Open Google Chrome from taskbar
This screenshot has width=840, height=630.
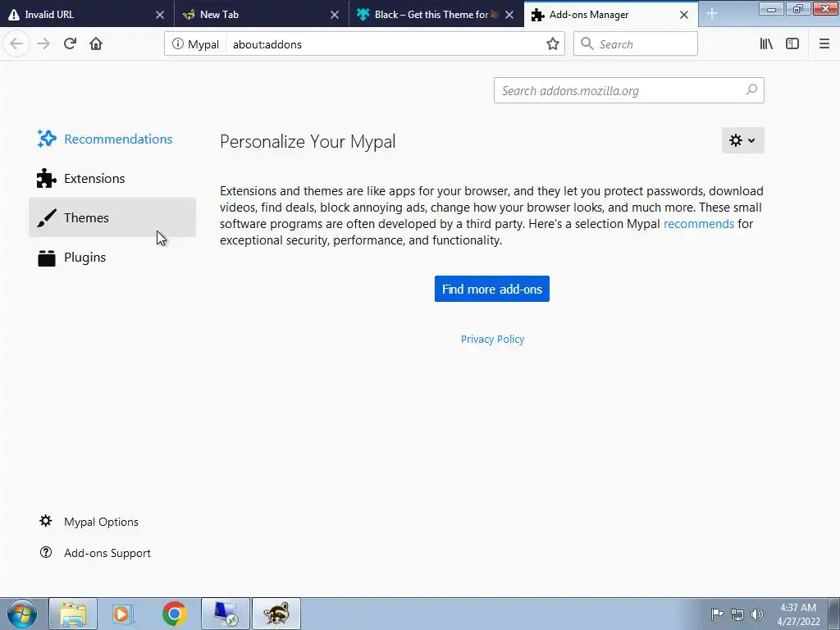(174, 614)
